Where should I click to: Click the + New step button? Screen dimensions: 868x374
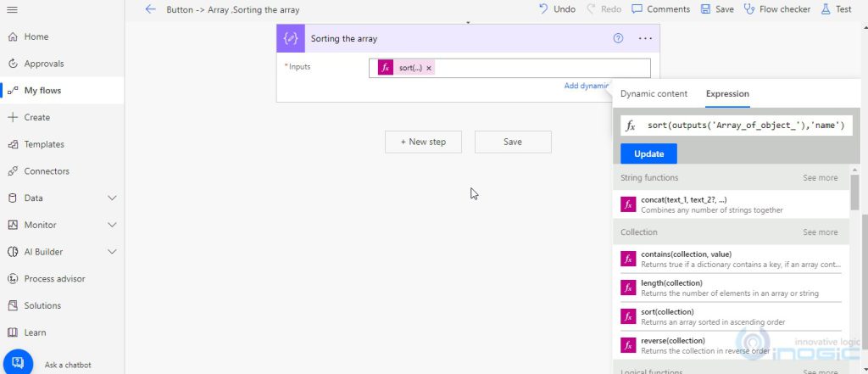tap(424, 142)
